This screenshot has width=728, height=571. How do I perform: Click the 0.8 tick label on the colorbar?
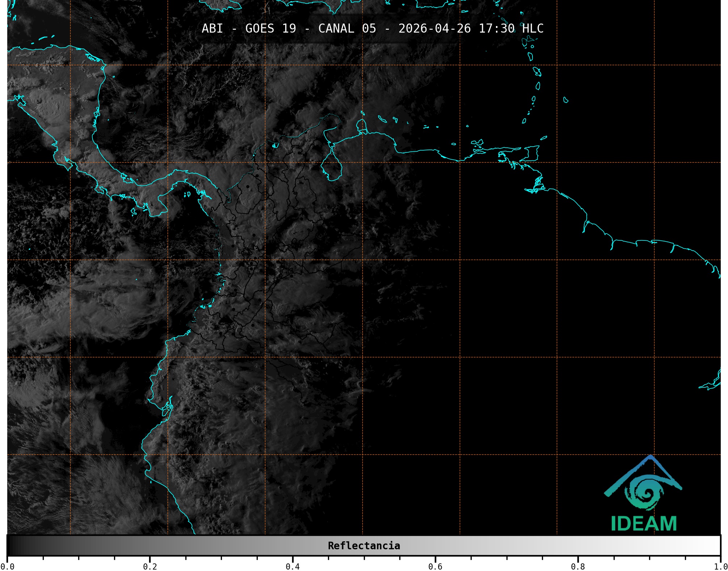pyautogui.click(x=578, y=566)
